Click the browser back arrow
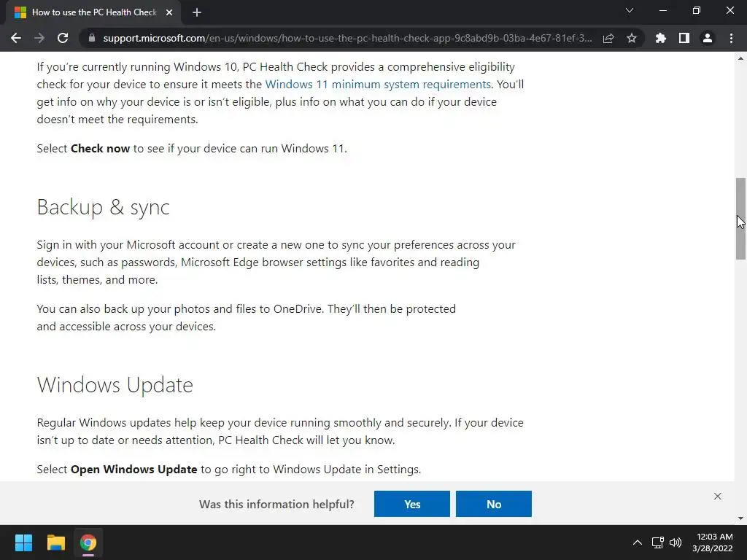This screenshot has height=560, width=747. click(x=16, y=38)
